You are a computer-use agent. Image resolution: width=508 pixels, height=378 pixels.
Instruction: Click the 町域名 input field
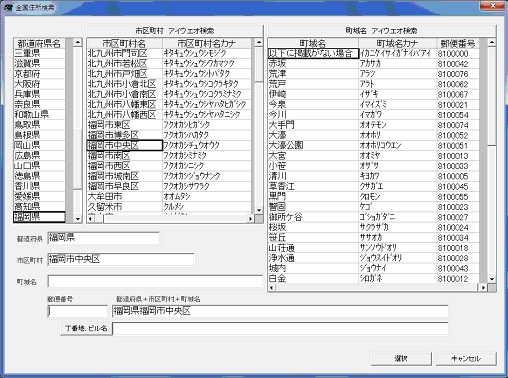point(155,281)
